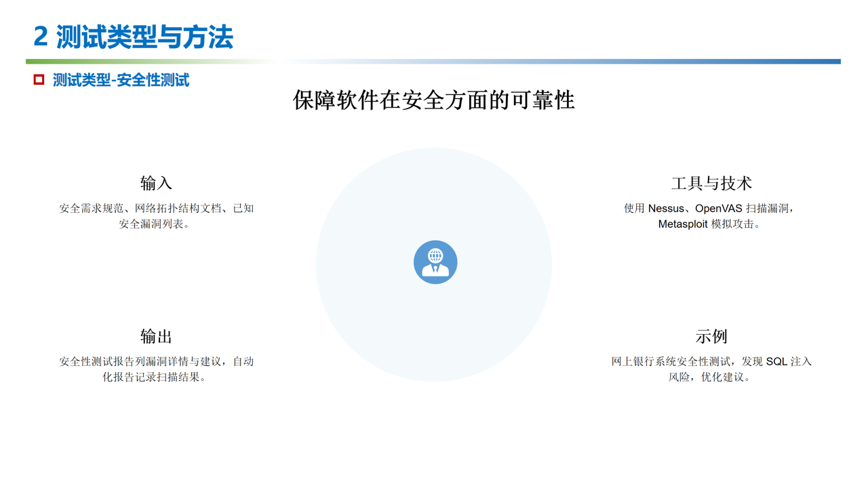This screenshot has height=488, width=868.
Task: Click the 示例 heading
Action: coord(711,336)
